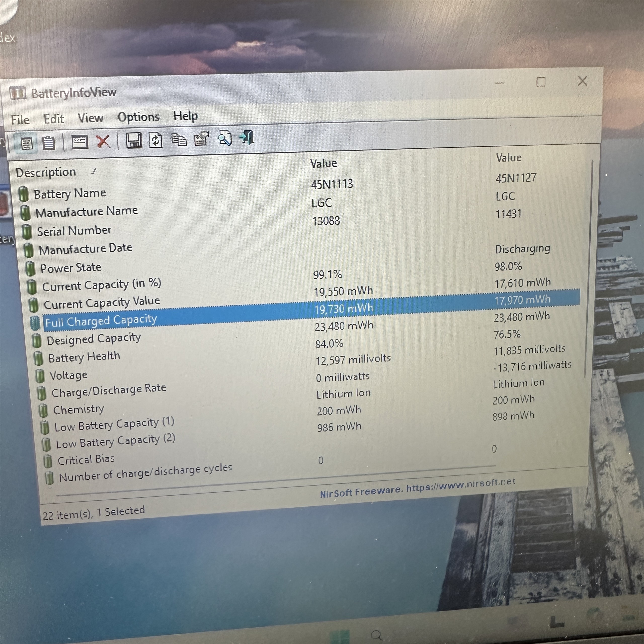644x644 pixels.
Task: Open the View menu
Action: [90, 118]
